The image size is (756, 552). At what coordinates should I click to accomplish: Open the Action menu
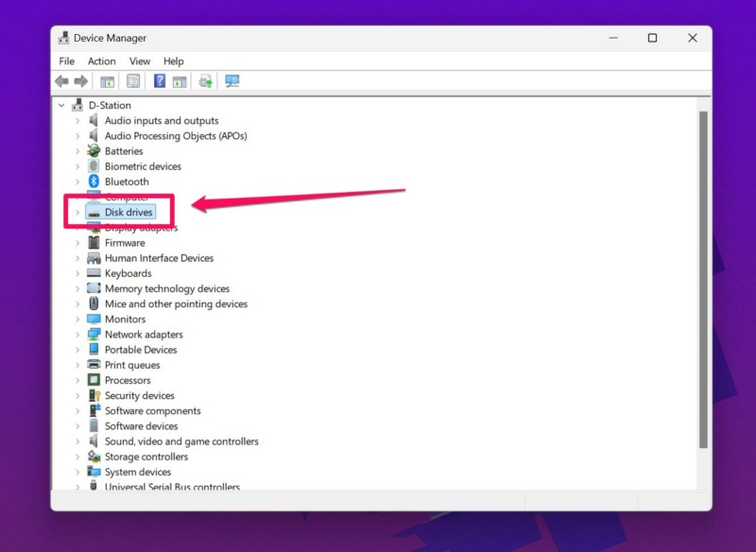pos(101,61)
